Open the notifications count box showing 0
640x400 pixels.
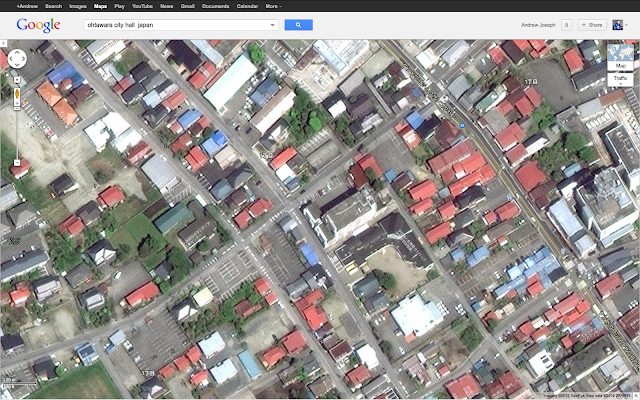(x=566, y=25)
